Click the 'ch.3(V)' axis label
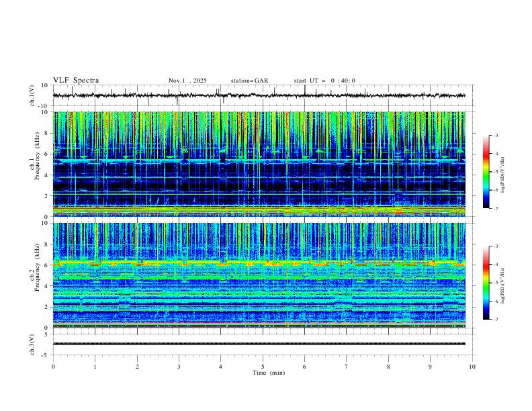 [32, 345]
